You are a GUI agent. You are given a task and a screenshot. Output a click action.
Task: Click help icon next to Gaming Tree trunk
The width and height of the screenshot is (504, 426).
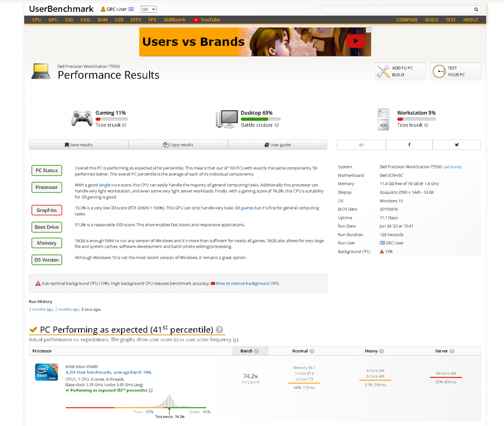[124, 125]
